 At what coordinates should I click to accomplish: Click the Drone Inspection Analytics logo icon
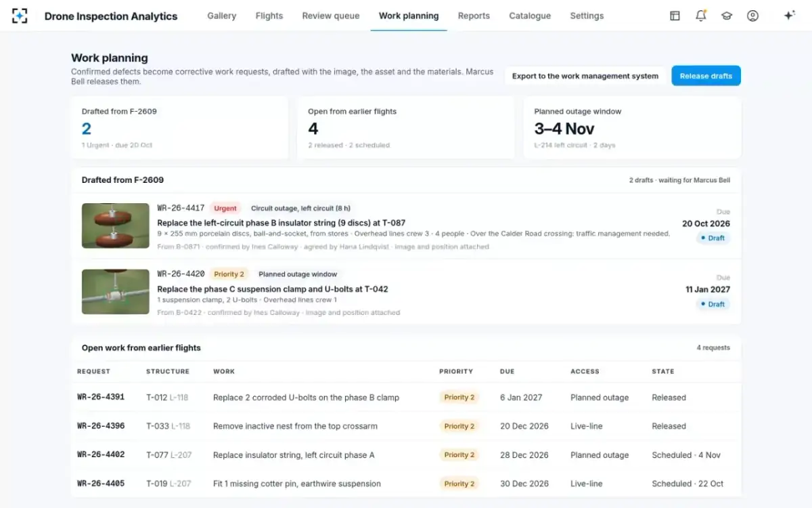pyautogui.click(x=20, y=16)
